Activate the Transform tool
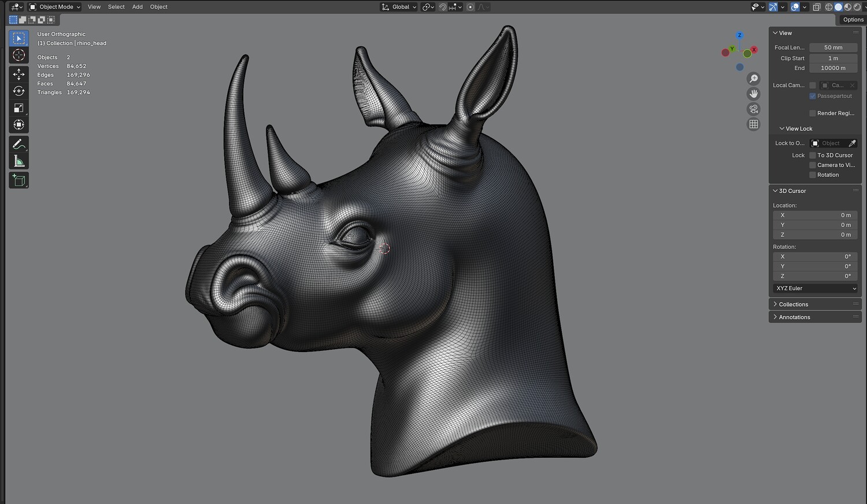The height and width of the screenshot is (504, 867). click(19, 125)
